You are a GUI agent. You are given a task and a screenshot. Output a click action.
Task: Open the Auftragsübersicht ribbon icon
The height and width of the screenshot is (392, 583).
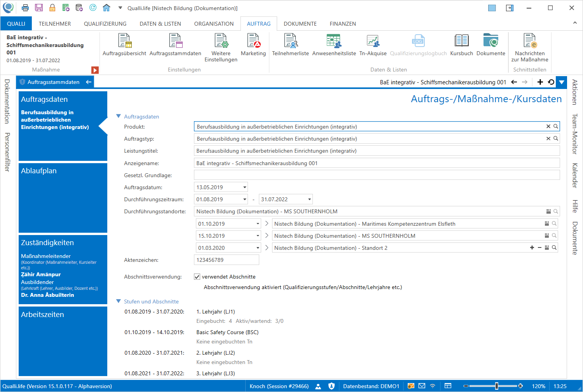[x=124, y=45]
